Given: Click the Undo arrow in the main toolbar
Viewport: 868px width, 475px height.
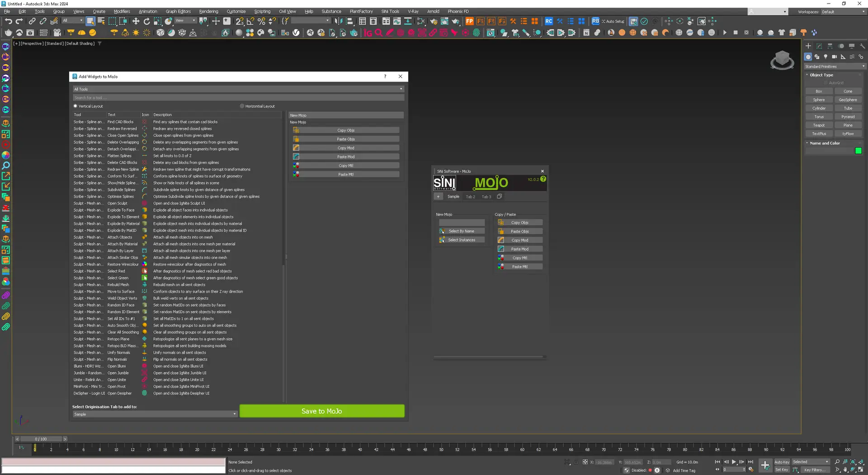Looking at the screenshot, I should coord(9,21).
